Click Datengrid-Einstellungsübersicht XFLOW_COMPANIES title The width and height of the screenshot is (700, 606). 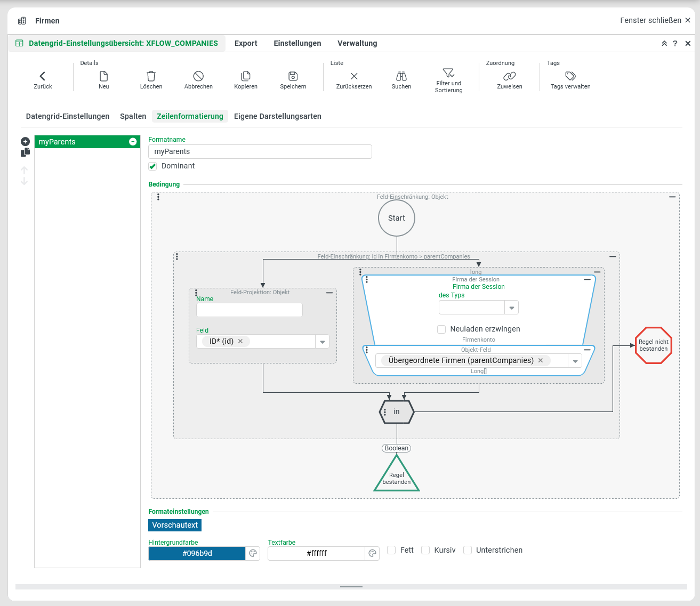pos(123,44)
